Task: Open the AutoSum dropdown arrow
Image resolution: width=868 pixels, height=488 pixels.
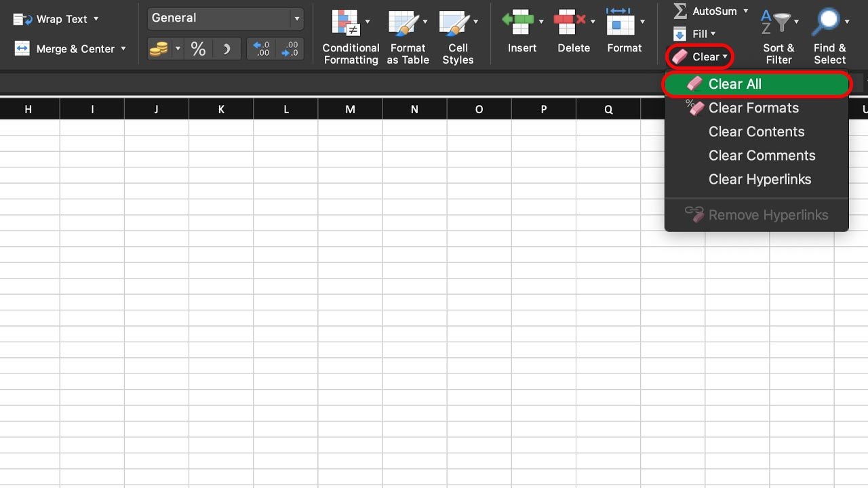Action: 745,11
